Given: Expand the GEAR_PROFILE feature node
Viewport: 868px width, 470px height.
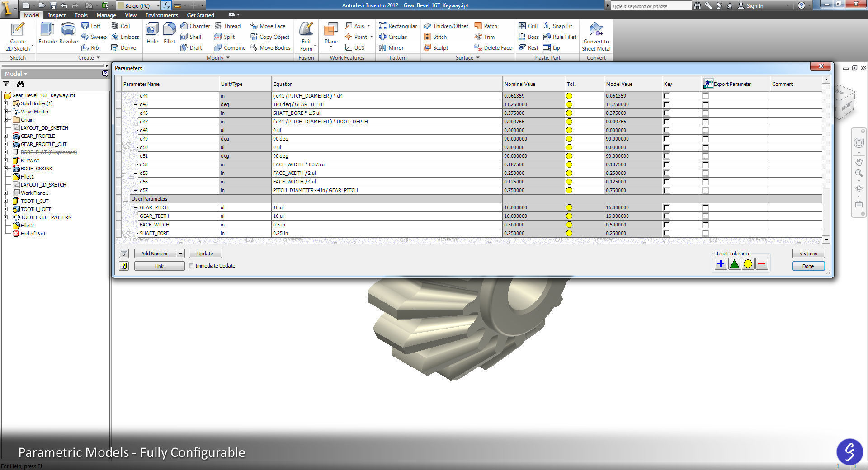Looking at the screenshot, I should (6, 136).
